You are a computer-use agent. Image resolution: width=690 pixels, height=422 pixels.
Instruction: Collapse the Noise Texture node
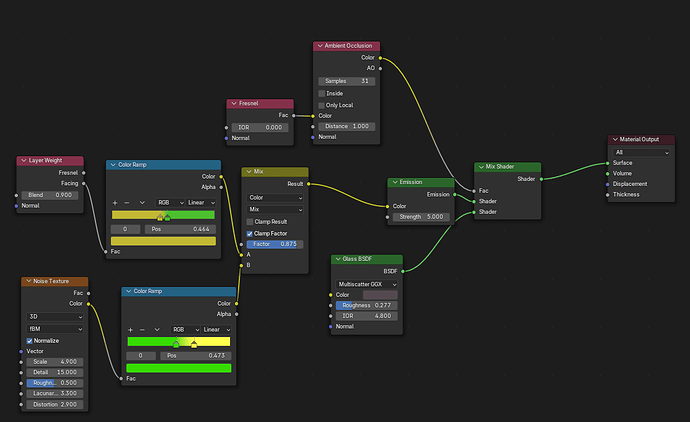pyautogui.click(x=29, y=281)
